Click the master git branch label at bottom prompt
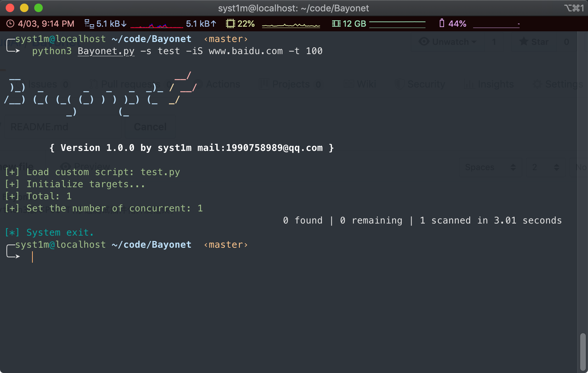588x373 pixels. (226, 245)
